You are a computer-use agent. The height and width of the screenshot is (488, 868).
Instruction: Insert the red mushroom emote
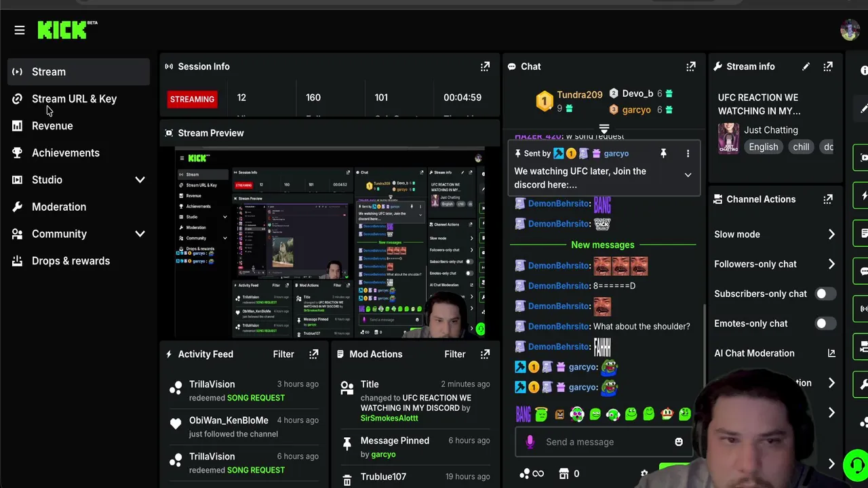(x=667, y=414)
